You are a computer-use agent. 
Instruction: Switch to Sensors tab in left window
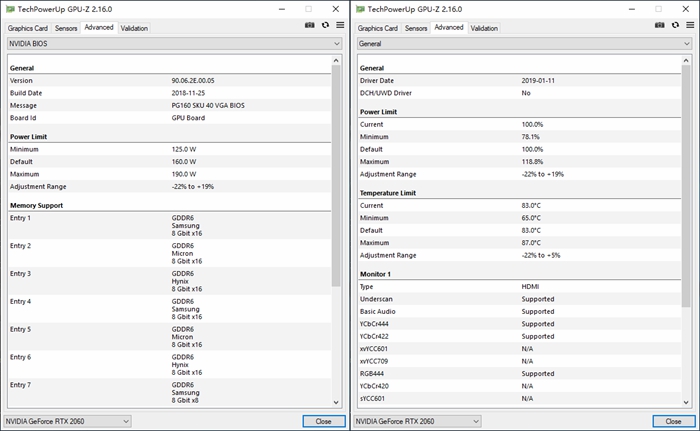coord(66,28)
